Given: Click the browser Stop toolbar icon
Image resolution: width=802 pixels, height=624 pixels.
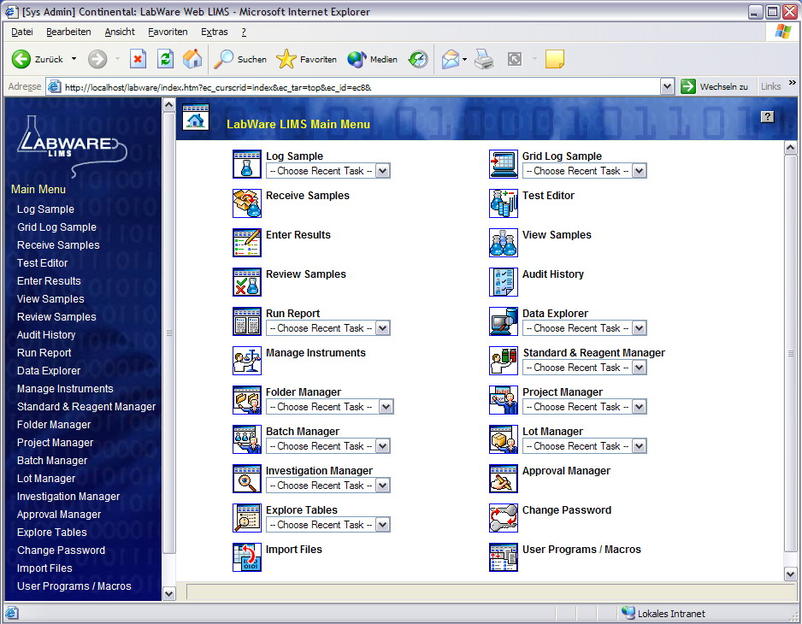Looking at the screenshot, I should pyautogui.click(x=138, y=59).
